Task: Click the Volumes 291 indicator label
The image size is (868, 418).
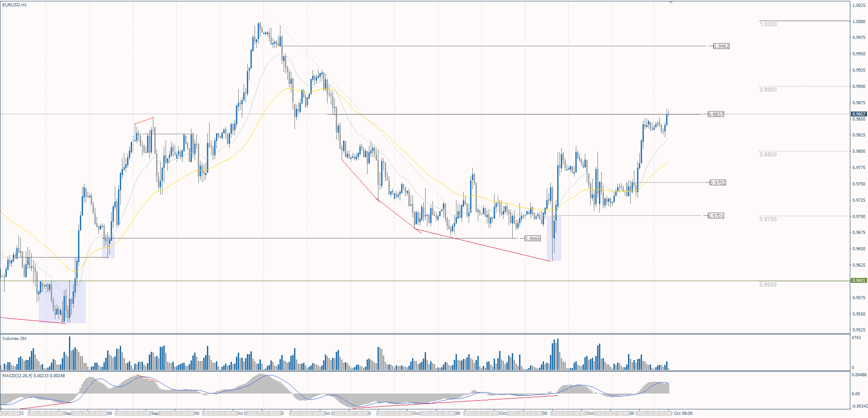Action: click(x=15, y=339)
